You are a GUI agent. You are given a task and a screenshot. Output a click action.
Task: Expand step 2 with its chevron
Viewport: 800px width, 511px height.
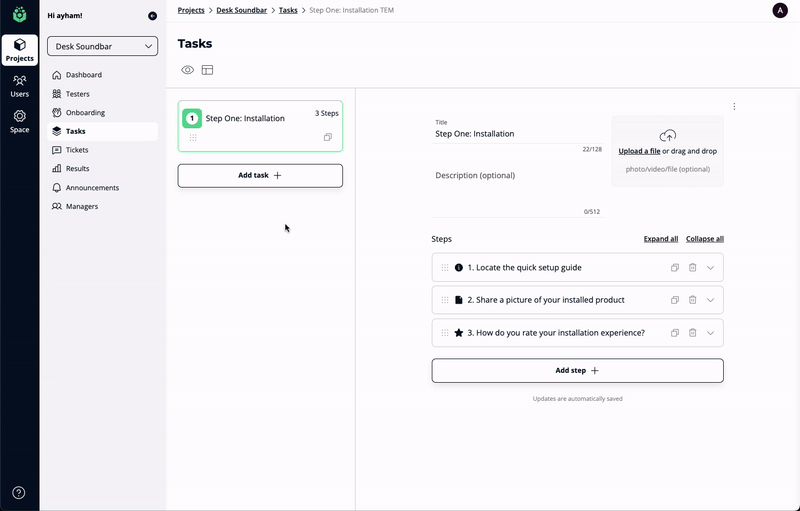tap(710, 300)
